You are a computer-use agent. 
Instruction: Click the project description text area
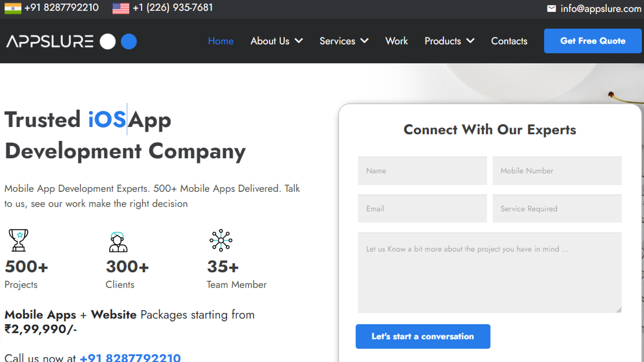coord(490,273)
